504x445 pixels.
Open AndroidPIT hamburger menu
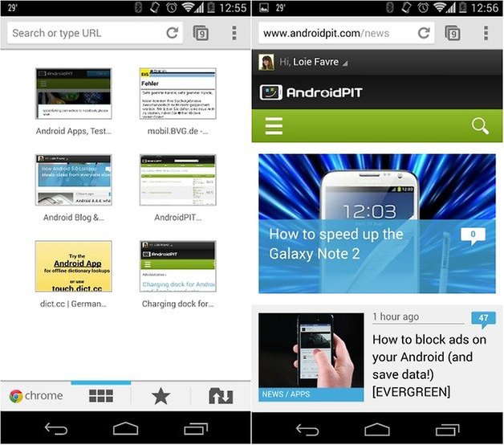click(x=274, y=126)
